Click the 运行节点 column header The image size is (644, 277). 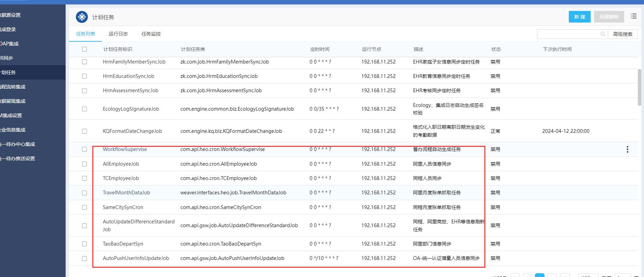point(371,49)
